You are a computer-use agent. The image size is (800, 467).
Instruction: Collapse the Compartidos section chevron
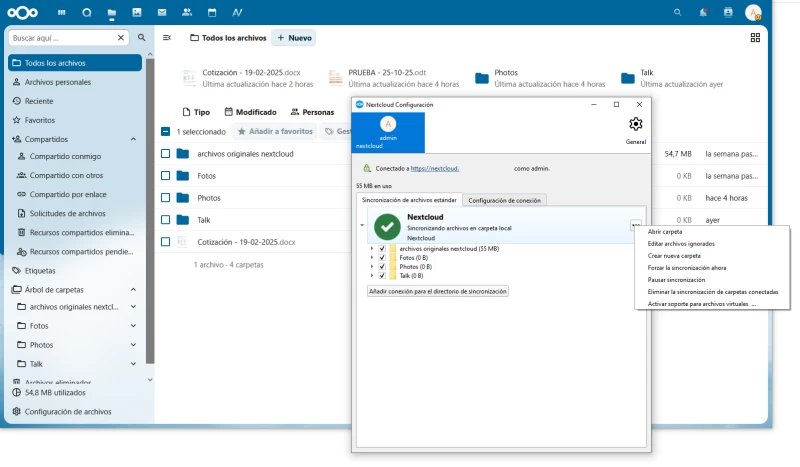coord(133,139)
